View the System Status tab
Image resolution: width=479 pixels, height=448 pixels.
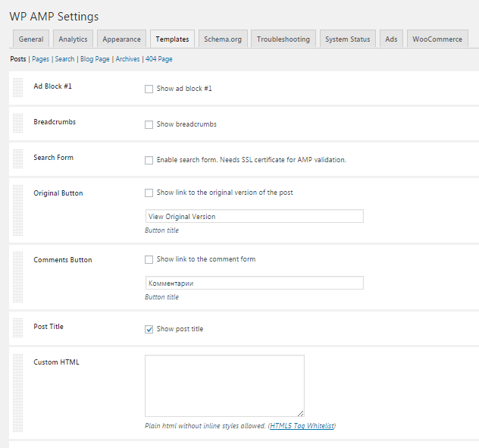tap(348, 39)
